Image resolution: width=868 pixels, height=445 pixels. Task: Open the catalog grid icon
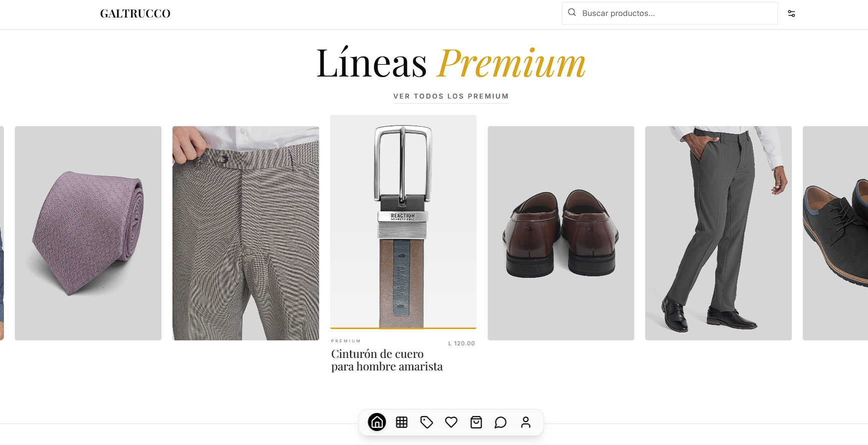(402, 422)
